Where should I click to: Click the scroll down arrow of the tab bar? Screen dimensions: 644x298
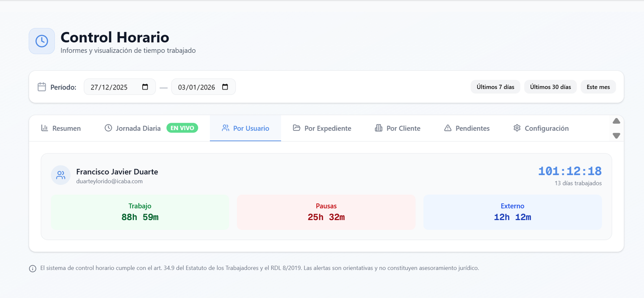pos(616,136)
